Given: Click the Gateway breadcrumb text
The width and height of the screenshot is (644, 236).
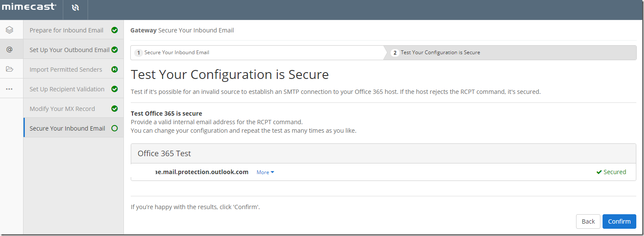Looking at the screenshot, I should [x=143, y=30].
